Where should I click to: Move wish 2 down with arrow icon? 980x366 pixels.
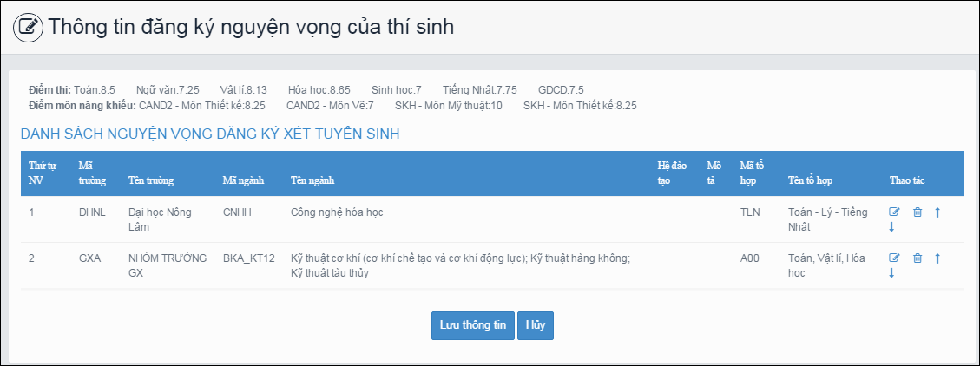(891, 273)
